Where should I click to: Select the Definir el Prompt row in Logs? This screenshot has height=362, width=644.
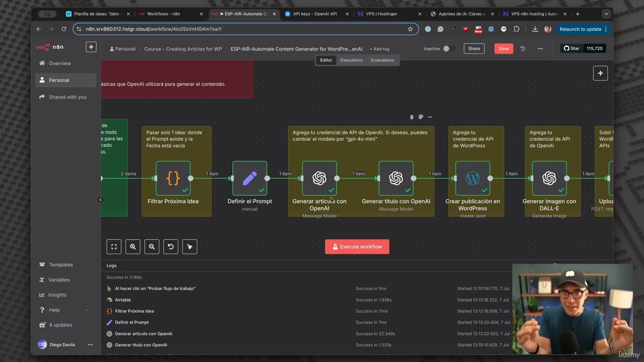tap(307, 322)
